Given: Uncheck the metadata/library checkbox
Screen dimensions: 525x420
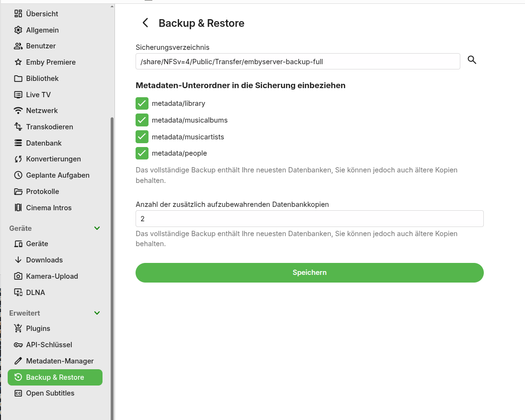Looking at the screenshot, I should pos(142,103).
